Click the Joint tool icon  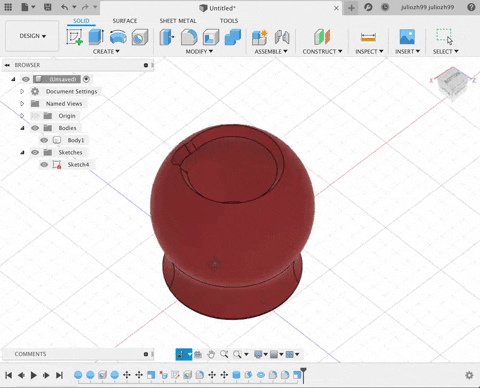point(282,37)
